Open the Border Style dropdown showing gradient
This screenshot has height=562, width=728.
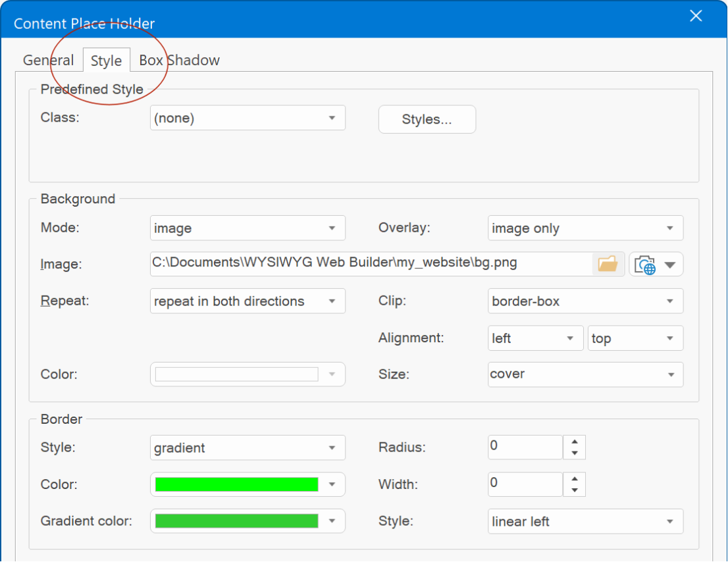[247, 448]
